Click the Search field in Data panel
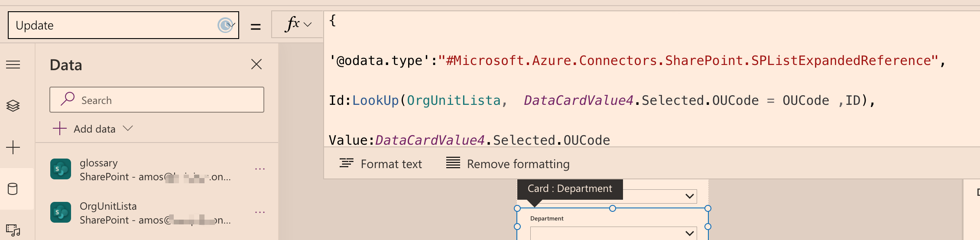This screenshot has width=980, height=240. click(157, 100)
